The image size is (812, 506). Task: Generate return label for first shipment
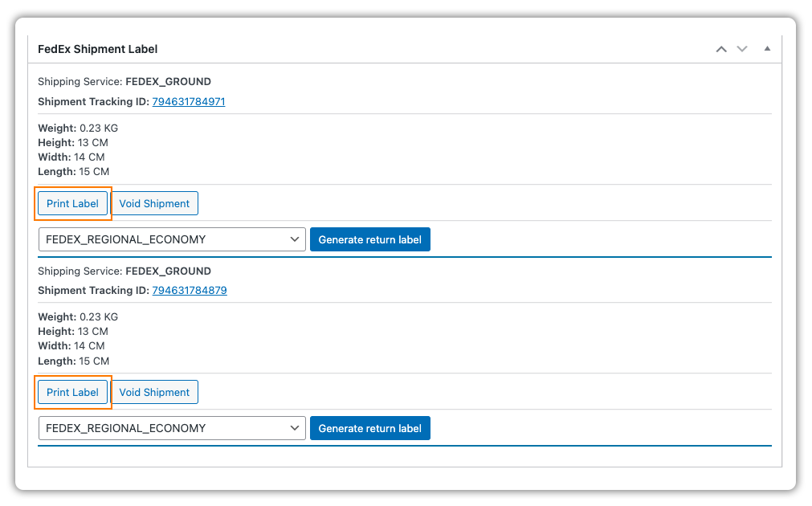click(x=369, y=239)
